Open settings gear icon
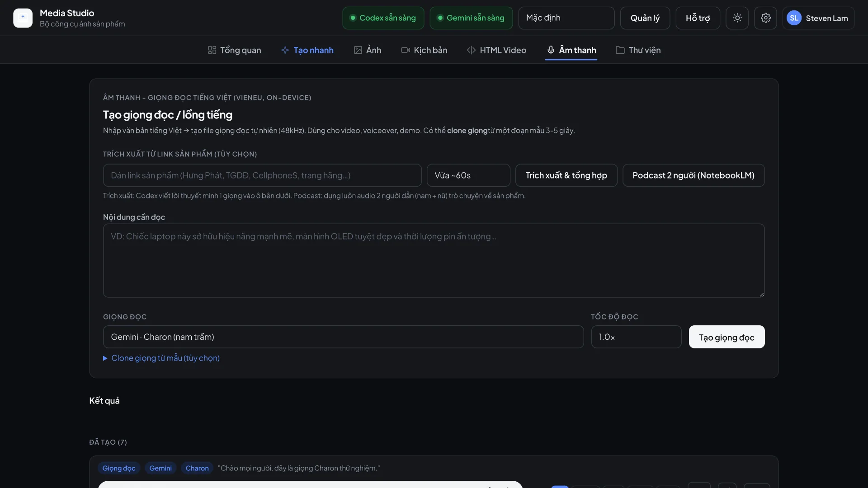The height and width of the screenshot is (488, 868). click(x=765, y=18)
